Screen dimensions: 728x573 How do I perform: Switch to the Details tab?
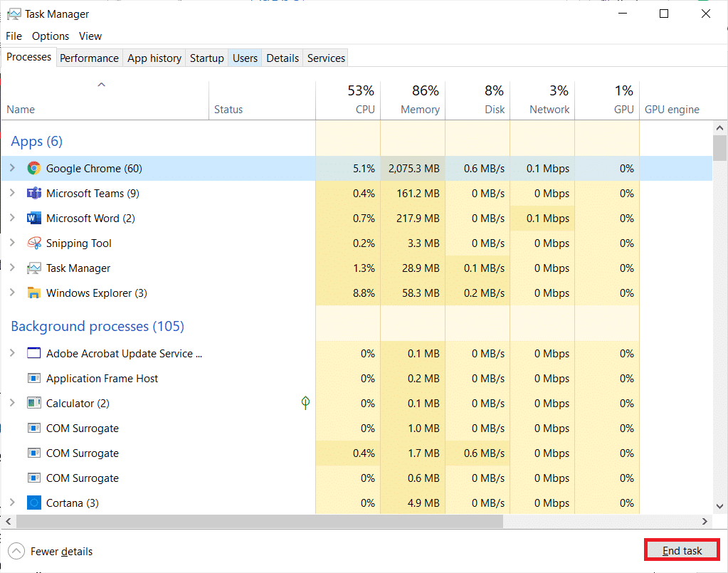[283, 58]
